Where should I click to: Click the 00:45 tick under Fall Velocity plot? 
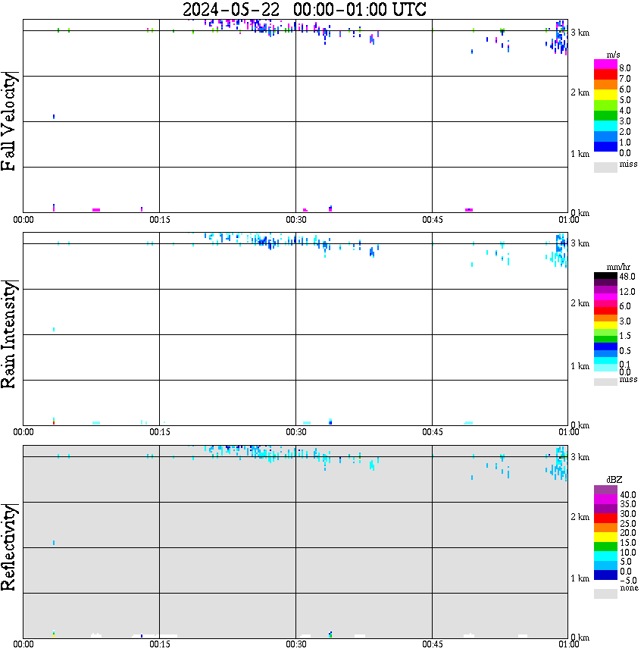click(433, 220)
